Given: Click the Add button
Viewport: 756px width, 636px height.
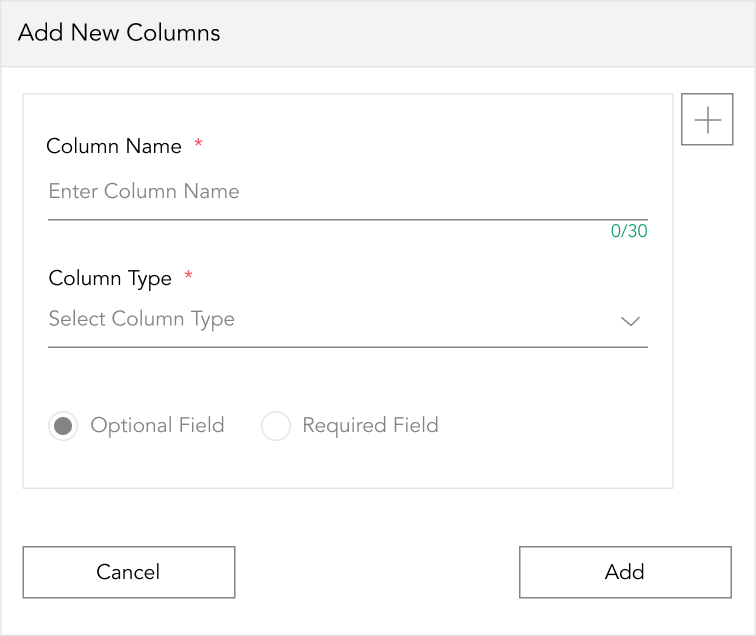Looking at the screenshot, I should [x=625, y=572].
